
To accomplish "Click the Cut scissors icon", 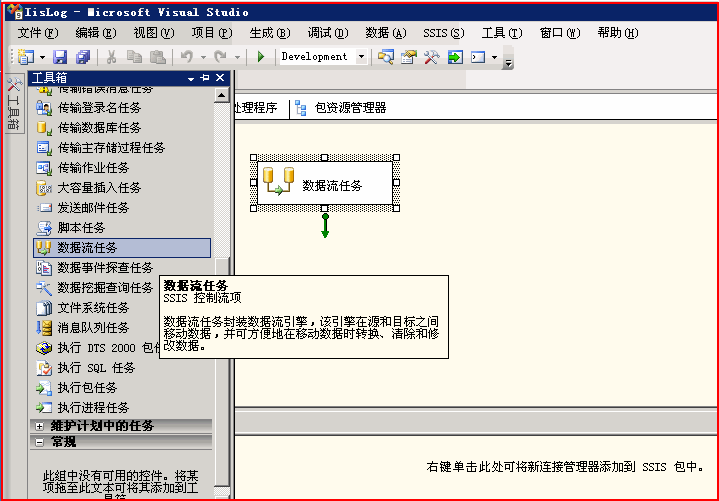I will pos(111,57).
